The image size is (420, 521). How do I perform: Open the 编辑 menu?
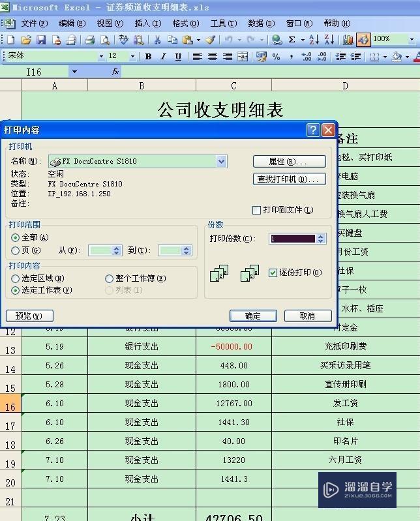[72, 23]
